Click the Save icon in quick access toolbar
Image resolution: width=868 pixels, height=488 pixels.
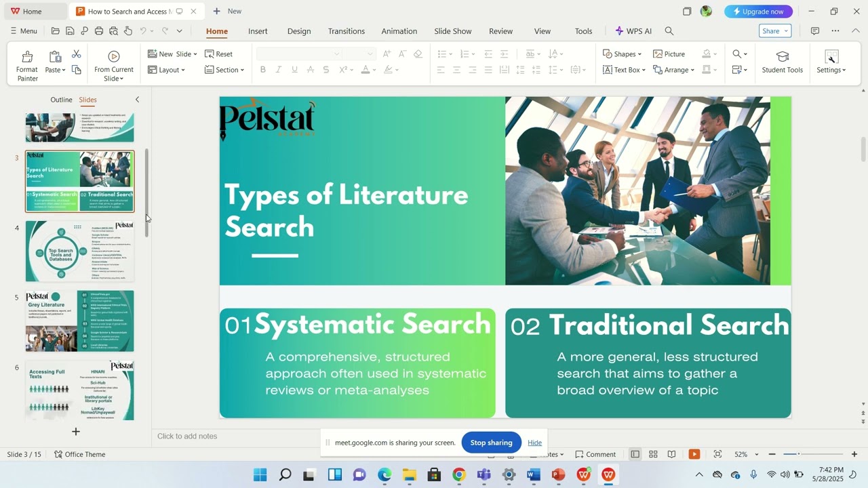[x=70, y=31]
